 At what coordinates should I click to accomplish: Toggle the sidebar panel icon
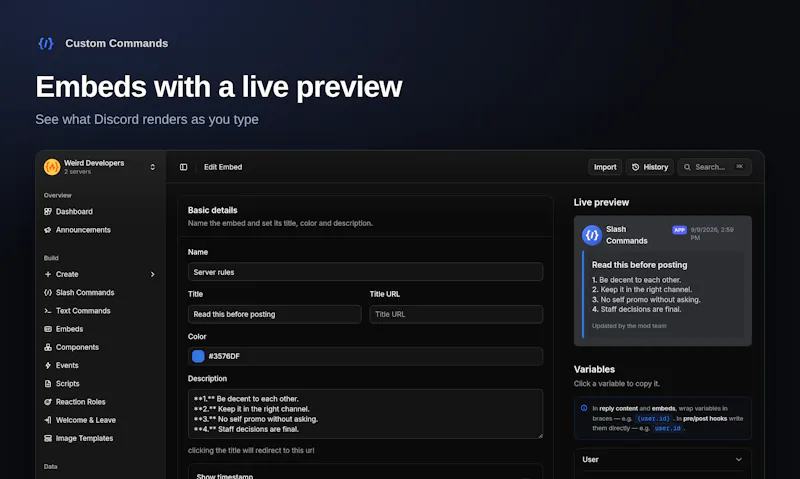pos(184,167)
